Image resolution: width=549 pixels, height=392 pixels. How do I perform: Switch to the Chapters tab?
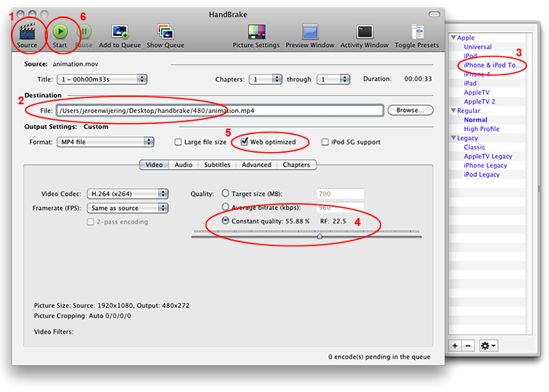pyautogui.click(x=296, y=165)
